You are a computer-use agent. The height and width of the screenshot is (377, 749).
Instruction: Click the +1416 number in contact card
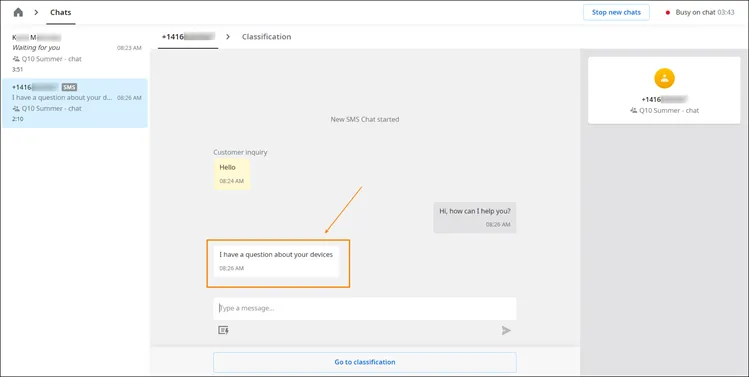(664, 99)
